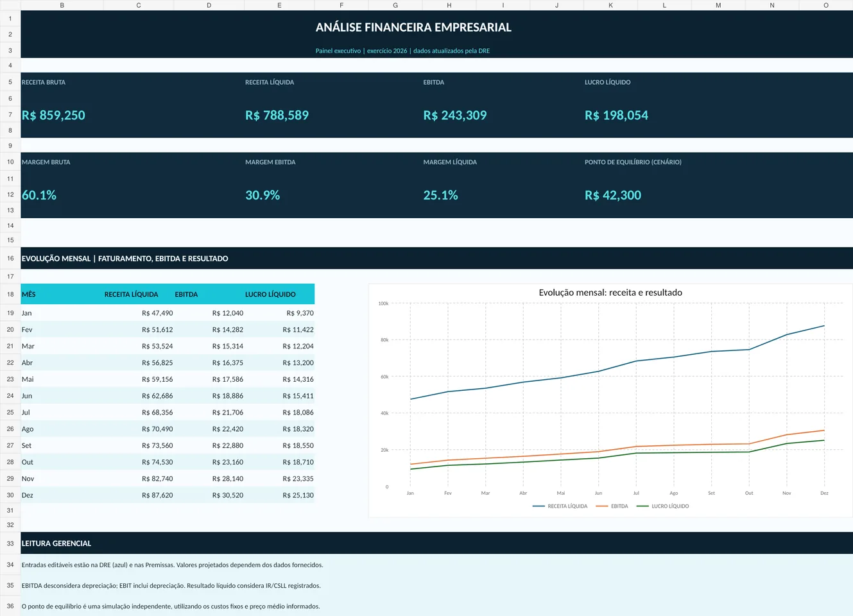The height and width of the screenshot is (616, 853).
Task: Select the break-even value R$ 42,300
Action: tap(613, 195)
